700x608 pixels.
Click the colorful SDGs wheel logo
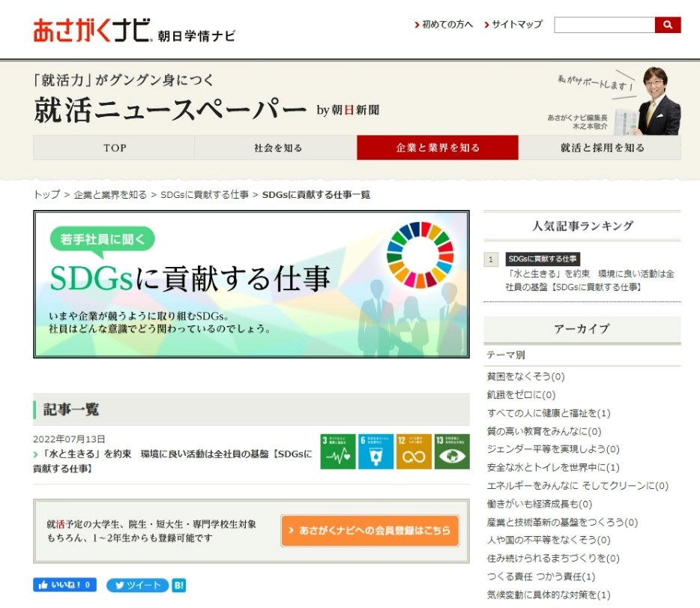420,256
